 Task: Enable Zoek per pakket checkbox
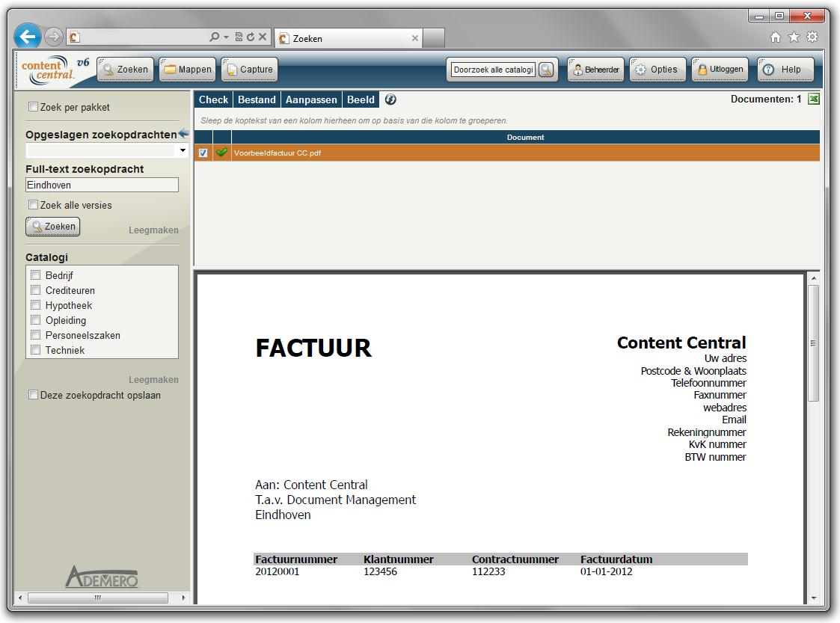[x=33, y=107]
